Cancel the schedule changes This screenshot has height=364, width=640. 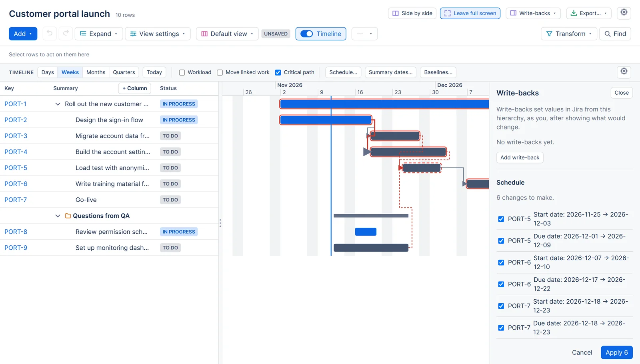(x=582, y=352)
